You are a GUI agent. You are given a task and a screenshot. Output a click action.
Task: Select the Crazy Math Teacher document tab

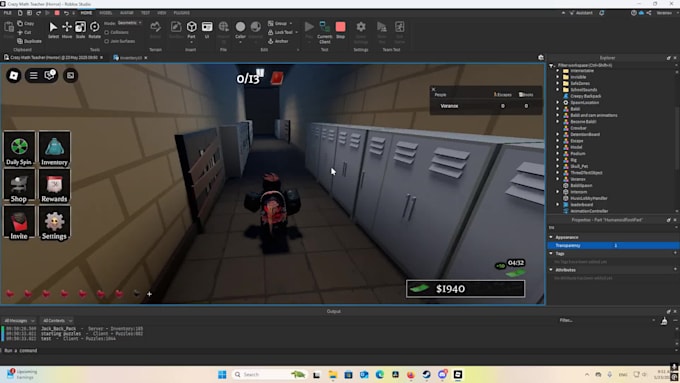(x=54, y=57)
